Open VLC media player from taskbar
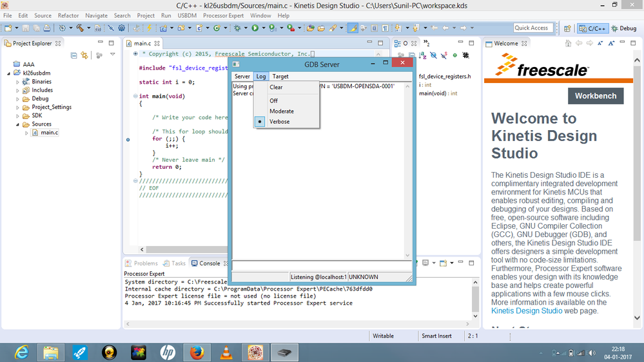 pos(226,352)
